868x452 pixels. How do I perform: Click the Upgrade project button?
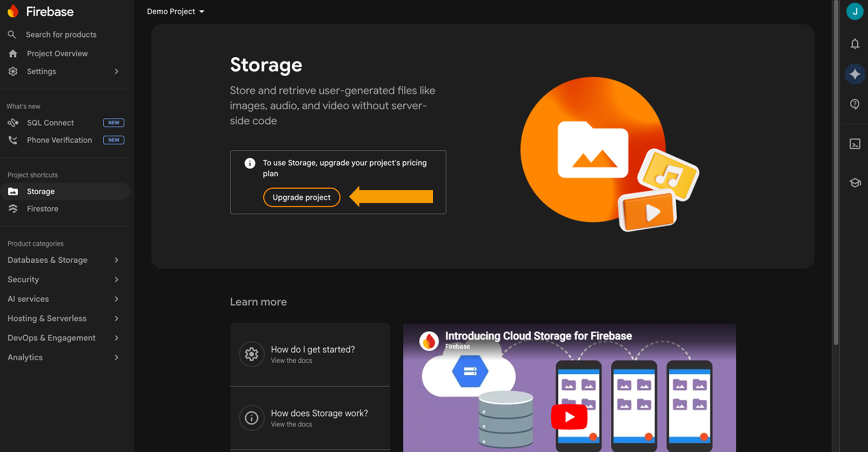[302, 197]
